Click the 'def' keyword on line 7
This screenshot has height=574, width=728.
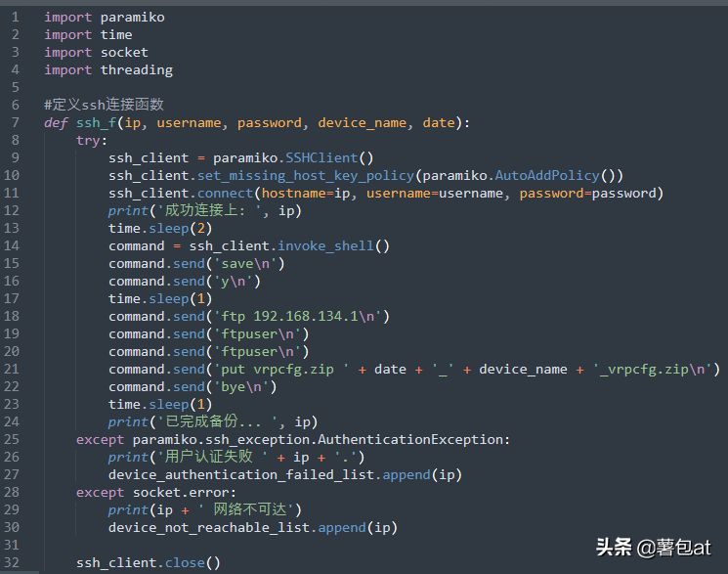click(56, 122)
